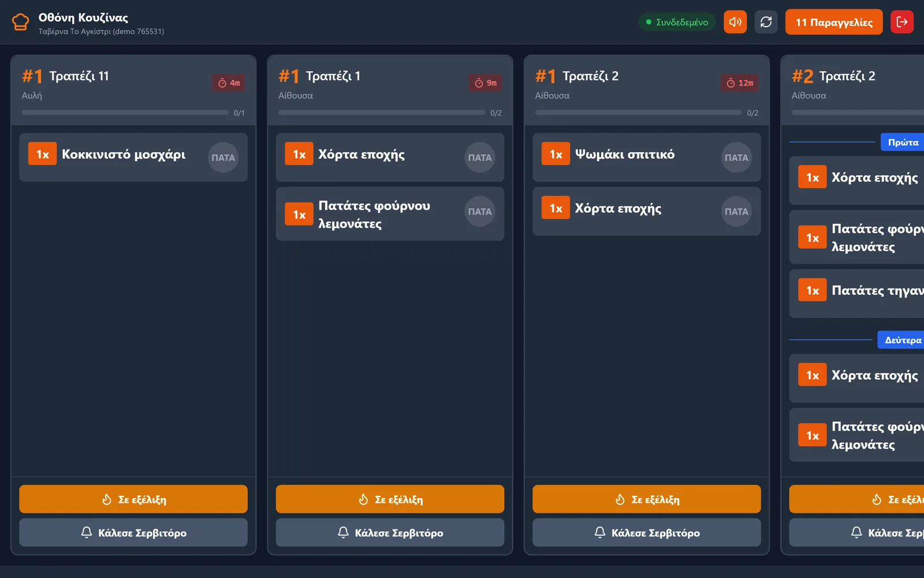The image size is (924, 578).
Task: Click the 1x quantity badge for Ψωμάκι σπιτικό
Action: pos(556,154)
